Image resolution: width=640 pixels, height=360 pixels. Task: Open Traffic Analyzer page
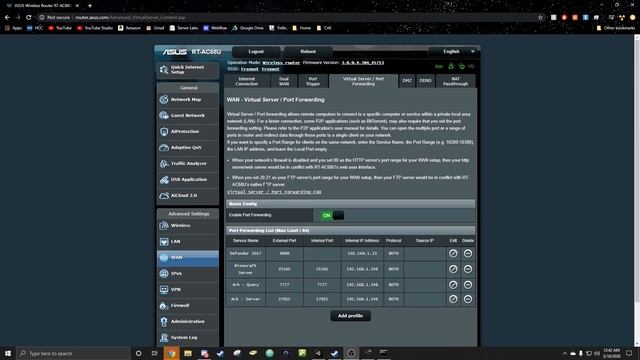[x=188, y=164]
